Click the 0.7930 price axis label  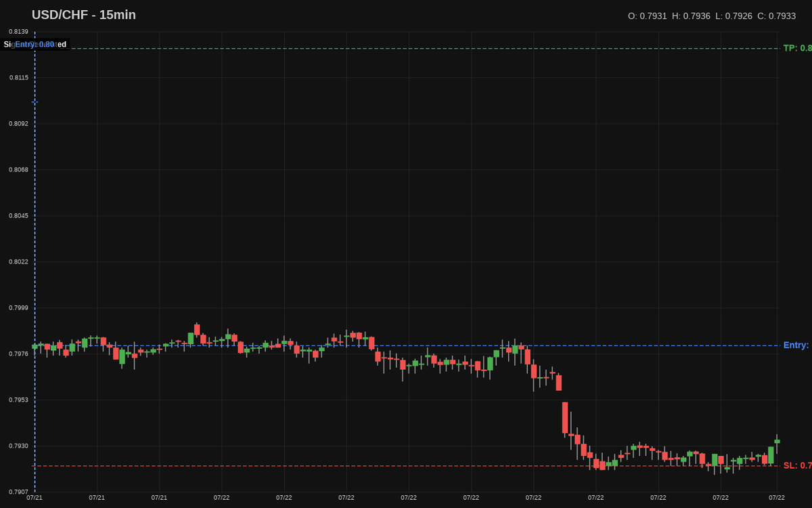coord(18,446)
